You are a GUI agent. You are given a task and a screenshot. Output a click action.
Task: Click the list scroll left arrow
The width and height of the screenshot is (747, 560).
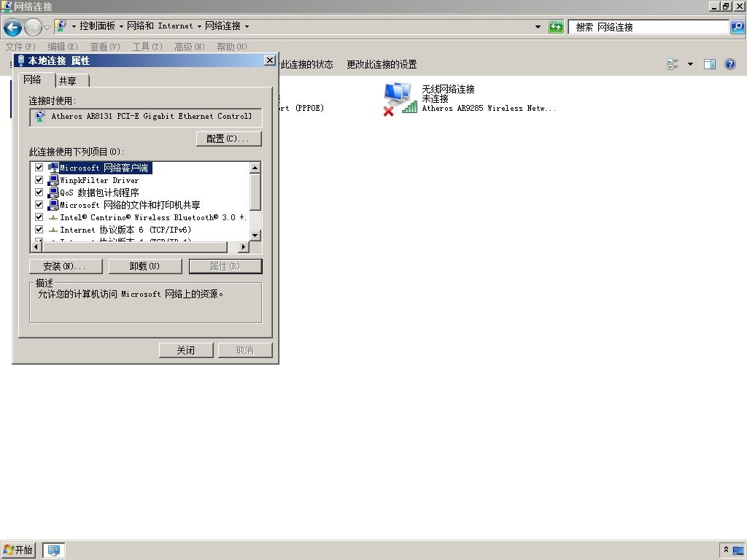pyautogui.click(x=36, y=246)
